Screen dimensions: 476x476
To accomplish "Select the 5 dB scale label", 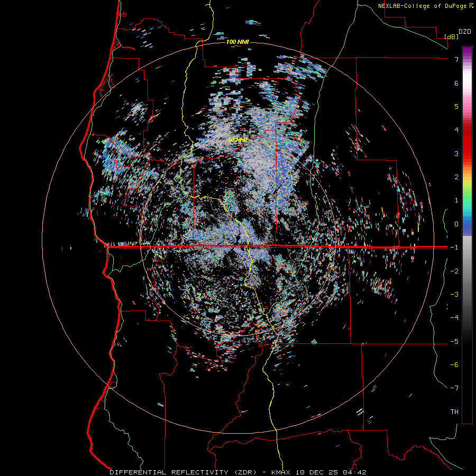I will (456, 106).
